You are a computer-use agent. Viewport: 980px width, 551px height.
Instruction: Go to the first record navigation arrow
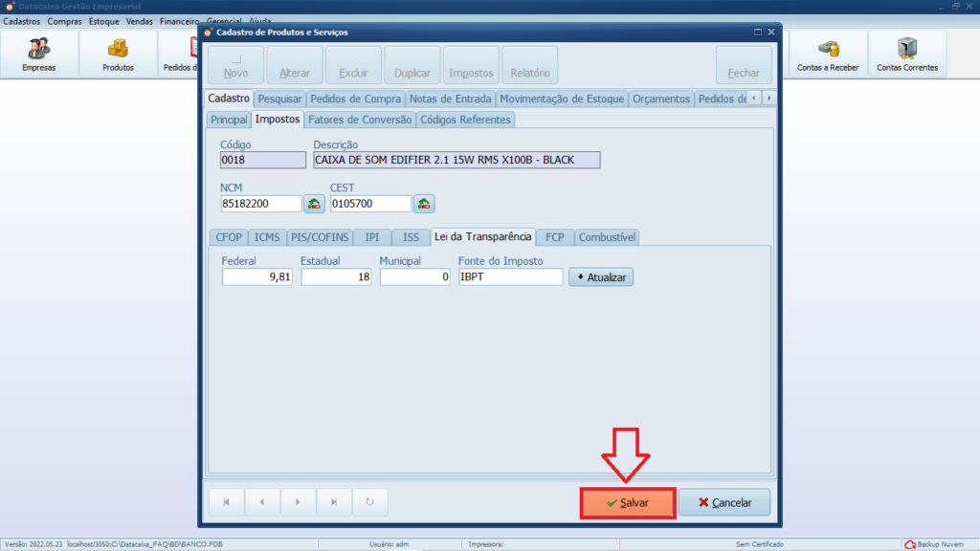coord(227,502)
